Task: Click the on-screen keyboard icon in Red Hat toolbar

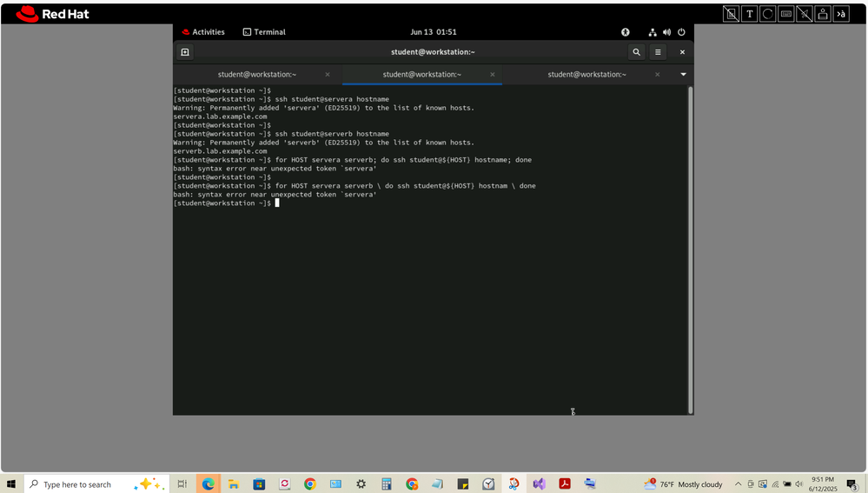Action: tap(786, 14)
